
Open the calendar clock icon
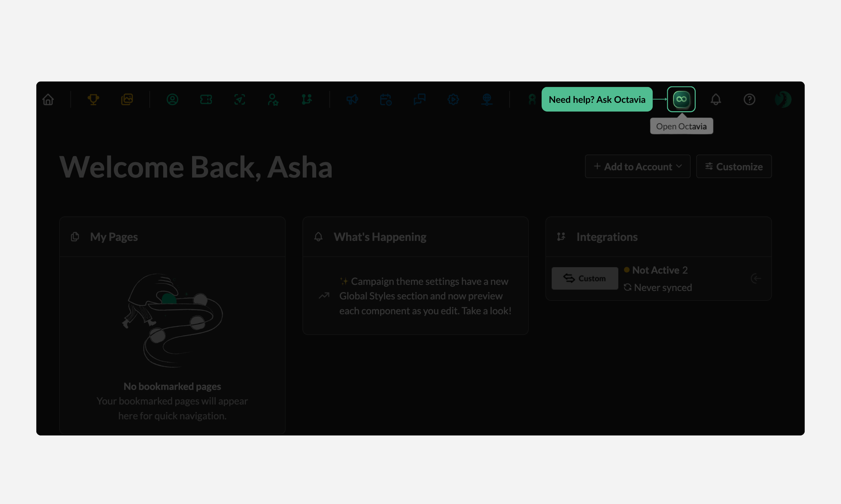[386, 99]
